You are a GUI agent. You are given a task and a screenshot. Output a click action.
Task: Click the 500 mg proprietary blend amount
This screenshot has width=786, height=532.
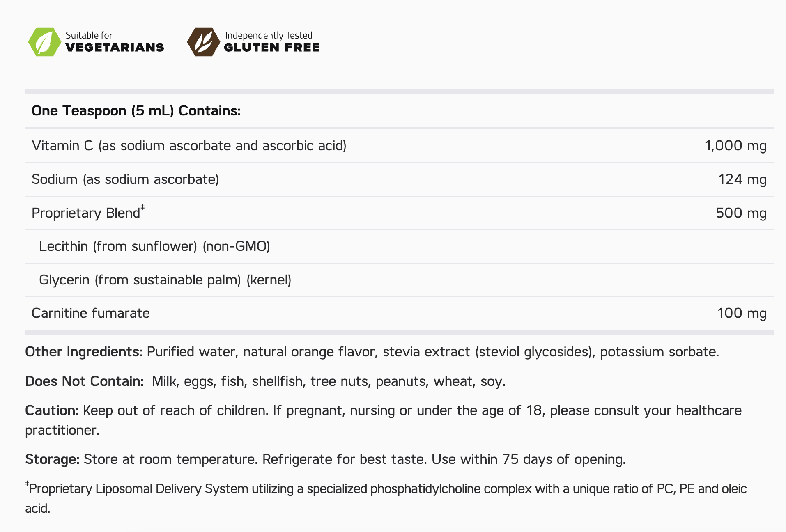741,213
